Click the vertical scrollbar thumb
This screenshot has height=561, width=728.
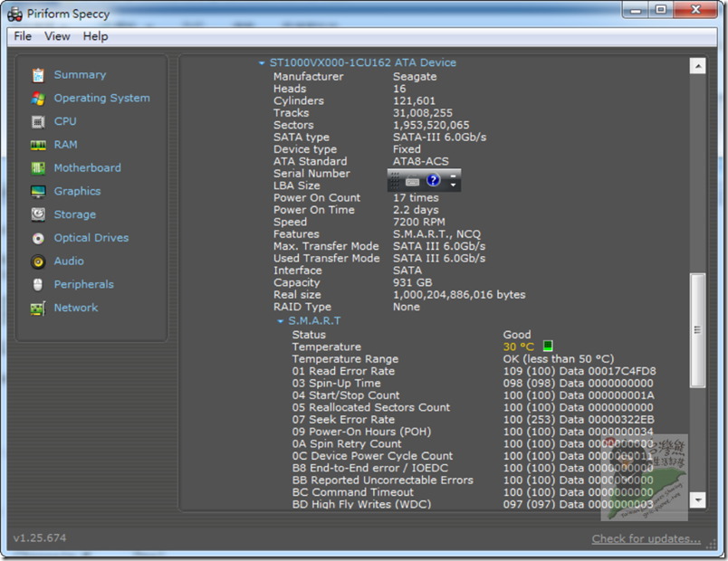(698, 330)
